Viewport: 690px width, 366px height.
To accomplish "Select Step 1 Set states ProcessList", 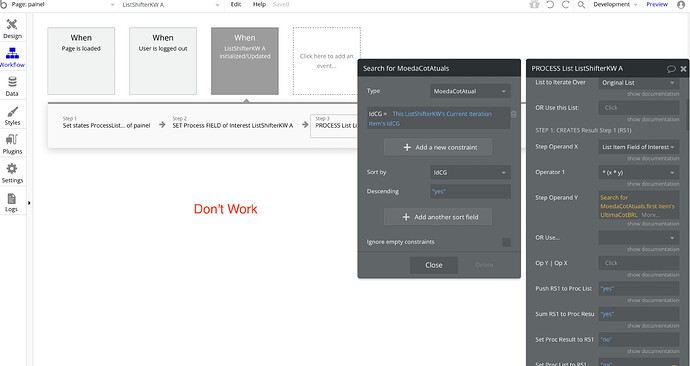I will click(x=106, y=123).
